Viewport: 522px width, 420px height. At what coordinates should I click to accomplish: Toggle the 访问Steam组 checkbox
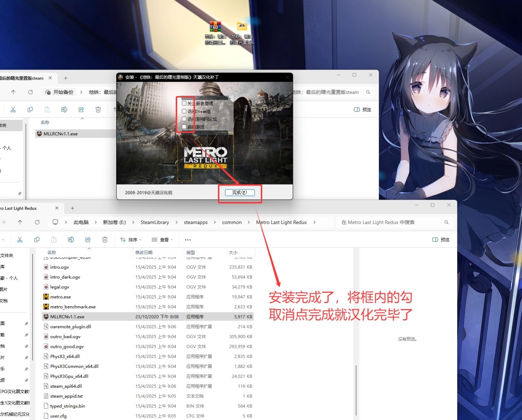click(x=184, y=111)
